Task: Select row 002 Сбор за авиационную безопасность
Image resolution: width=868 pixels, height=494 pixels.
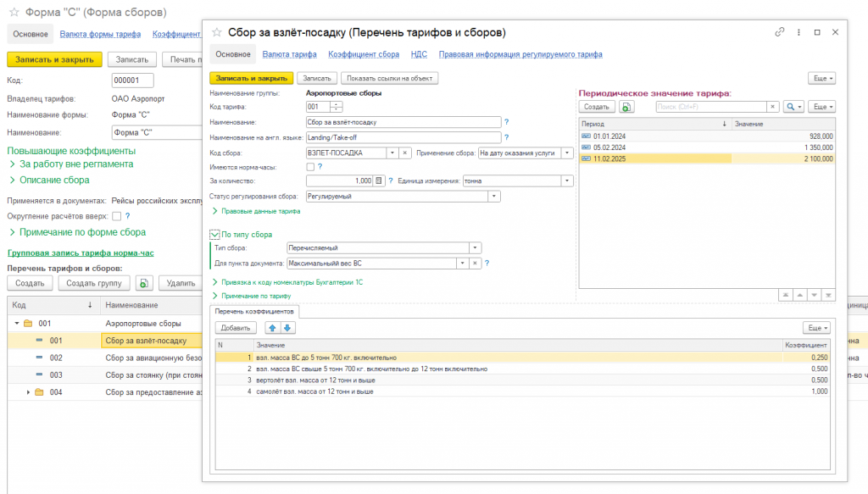Action: [105, 358]
